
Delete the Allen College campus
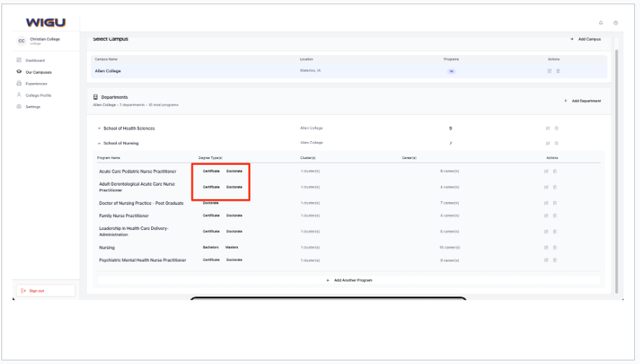pos(558,71)
